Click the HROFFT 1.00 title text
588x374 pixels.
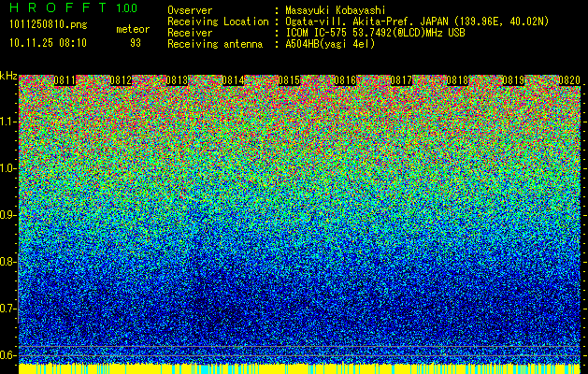click(73, 7)
